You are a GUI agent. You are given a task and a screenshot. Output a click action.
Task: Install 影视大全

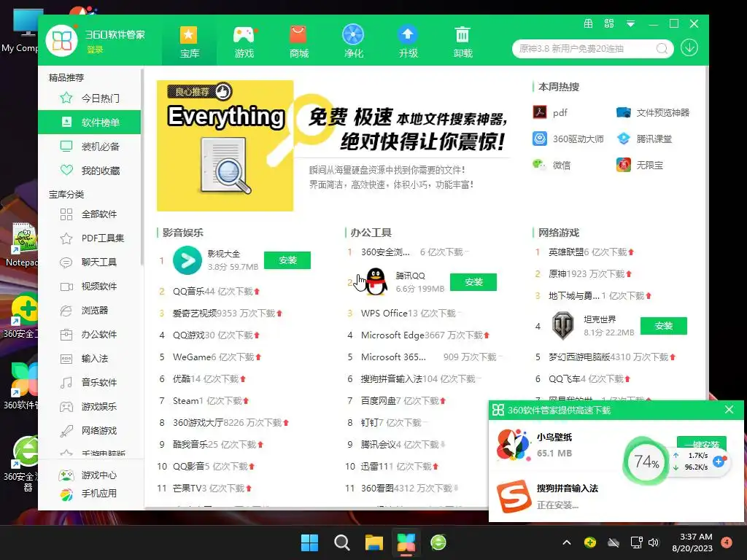pos(287,260)
